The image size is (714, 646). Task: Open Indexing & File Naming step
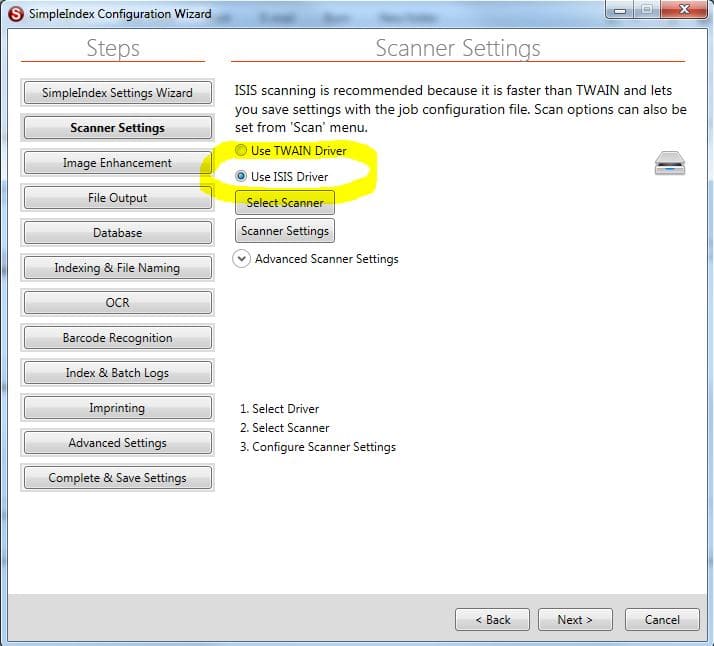point(117,268)
